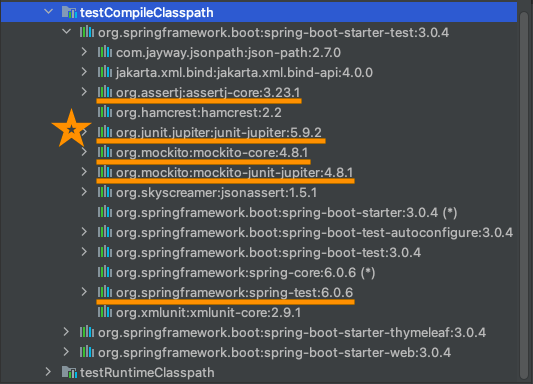Click library icon of hamcrest:2.2
The width and height of the screenshot is (533, 384).
105,112
